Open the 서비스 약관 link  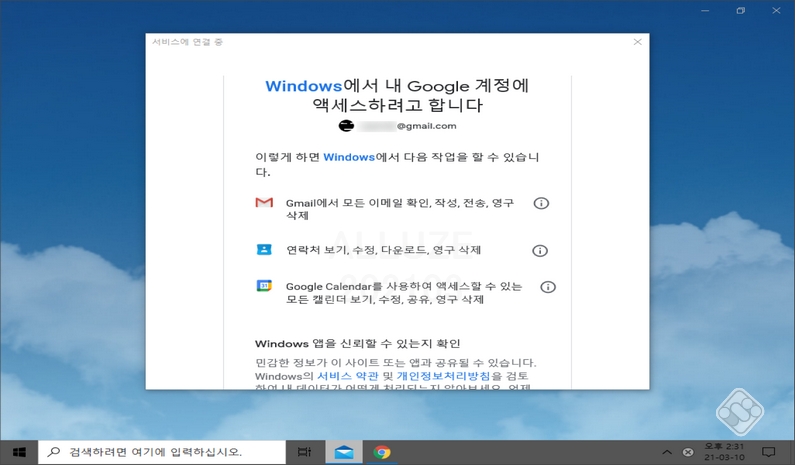(x=348, y=376)
